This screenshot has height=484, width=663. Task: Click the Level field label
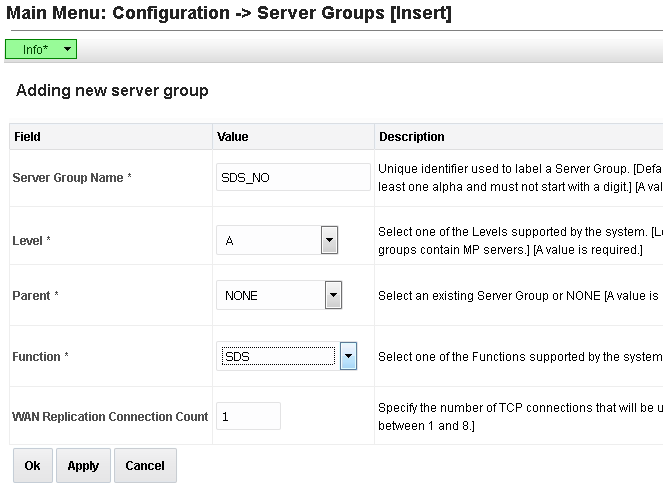(x=31, y=241)
